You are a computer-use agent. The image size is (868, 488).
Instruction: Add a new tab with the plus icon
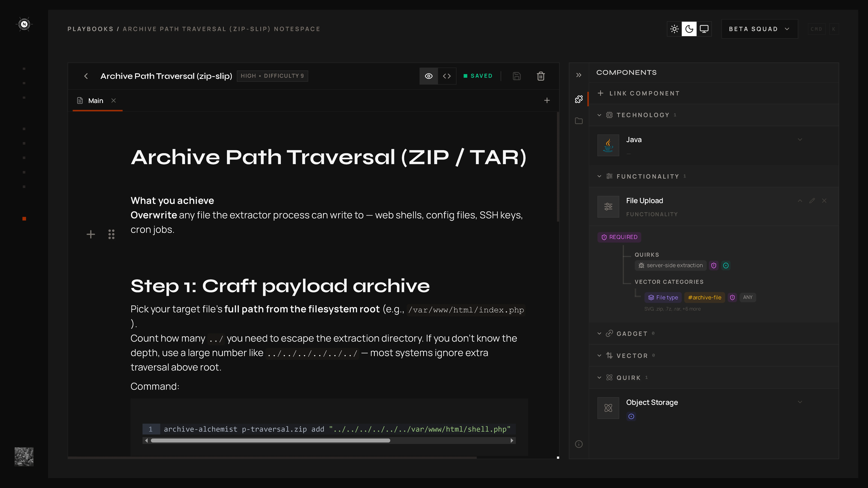click(x=547, y=100)
